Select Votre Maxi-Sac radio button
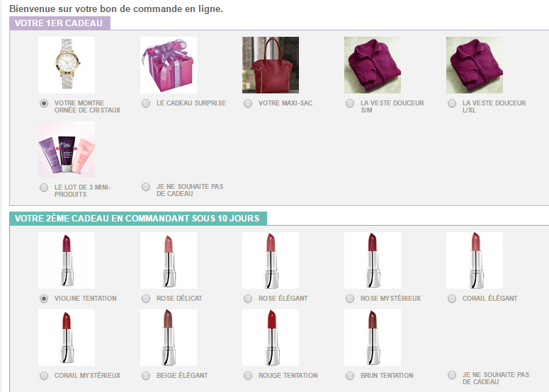 (248, 103)
